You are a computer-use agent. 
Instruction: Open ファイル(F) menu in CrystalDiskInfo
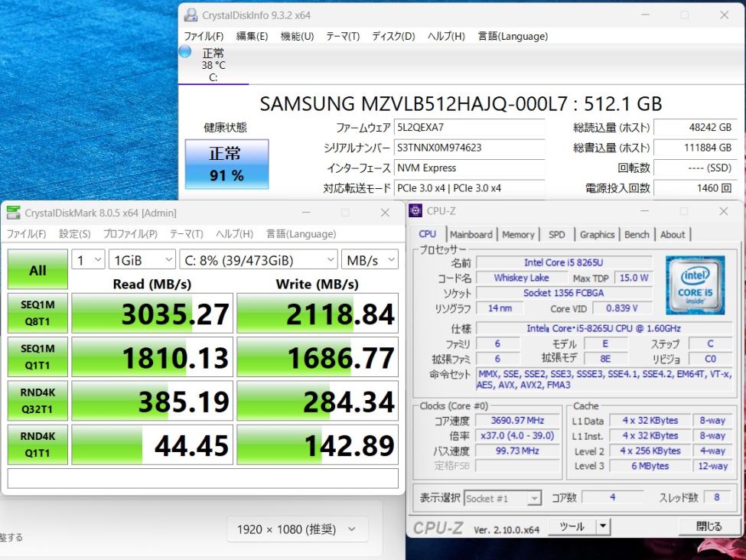tap(204, 36)
